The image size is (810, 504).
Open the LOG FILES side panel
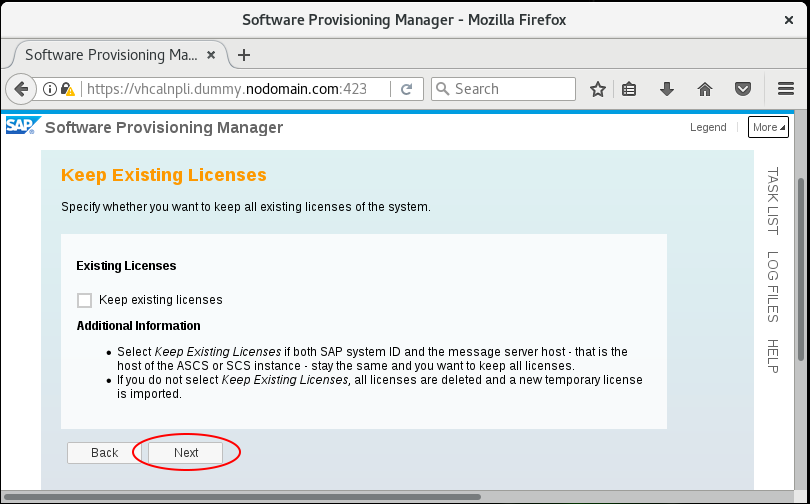tap(772, 287)
